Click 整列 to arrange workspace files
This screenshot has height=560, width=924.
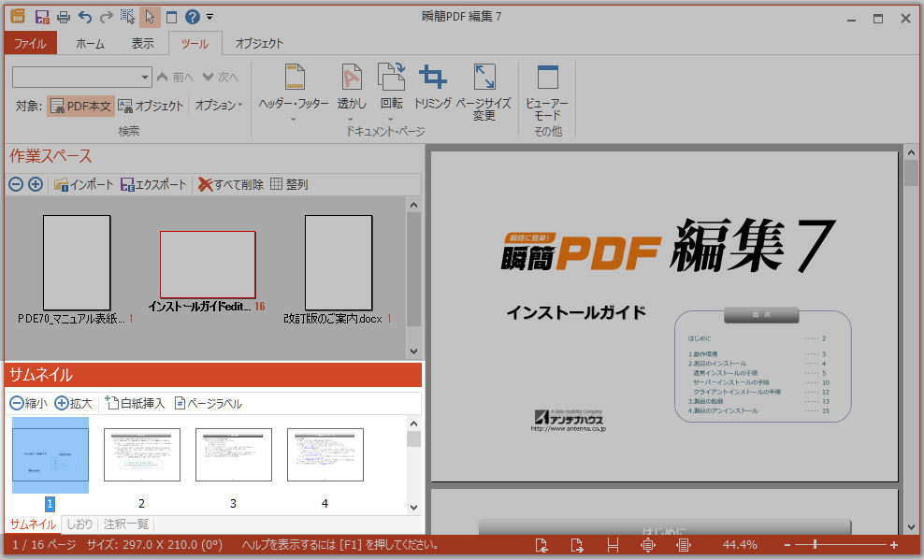coord(289,185)
